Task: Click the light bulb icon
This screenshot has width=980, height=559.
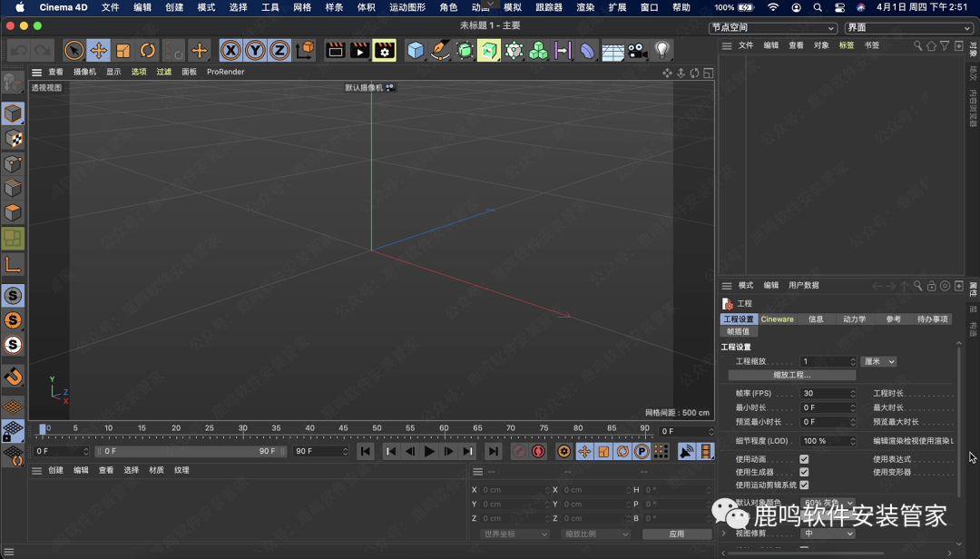Action: [x=662, y=51]
